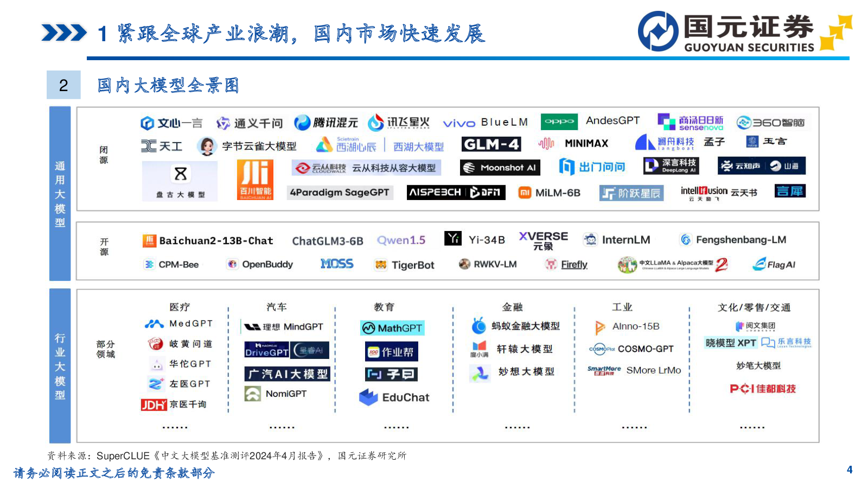Viewport: 868px width, 488px height.
Task: Click the 通用大模型 blue side label
Action: (60, 194)
